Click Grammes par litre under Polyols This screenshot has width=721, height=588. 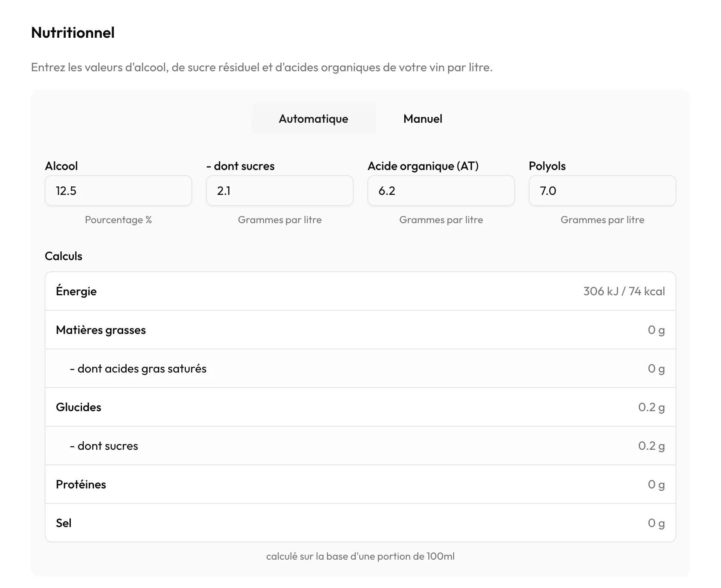(x=603, y=220)
